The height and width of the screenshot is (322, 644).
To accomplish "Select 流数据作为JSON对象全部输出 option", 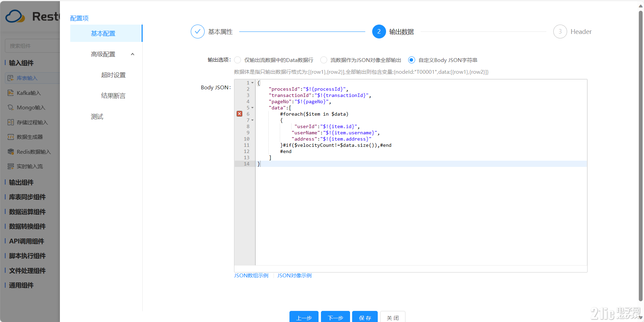I will tap(324, 60).
